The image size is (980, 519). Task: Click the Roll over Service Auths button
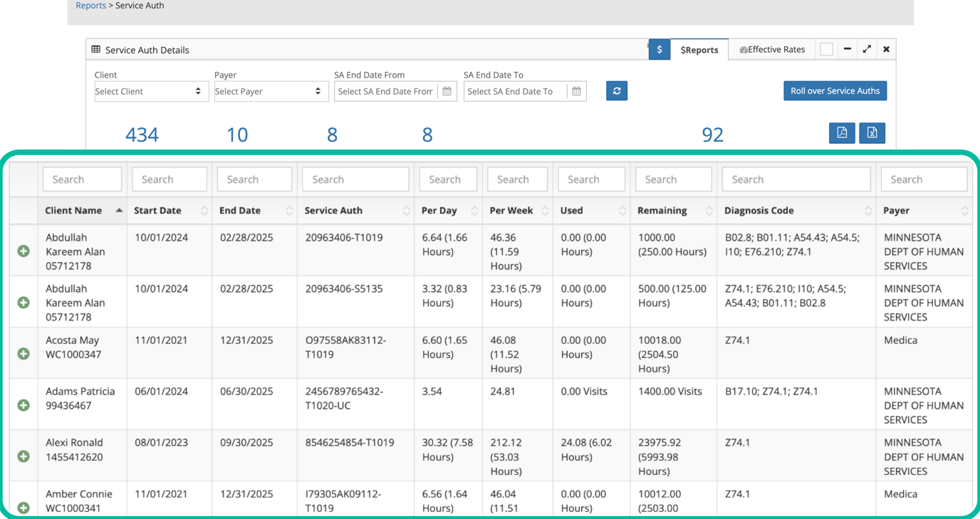835,90
